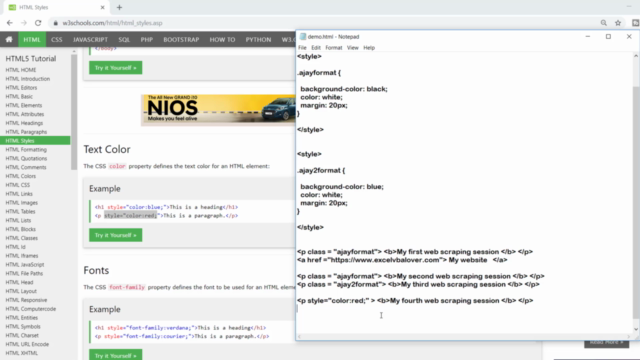The width and height of the screenshot is (640, 360).
Task: Open HTML Images in the sidebar
Action: click(x=22, y=202)
